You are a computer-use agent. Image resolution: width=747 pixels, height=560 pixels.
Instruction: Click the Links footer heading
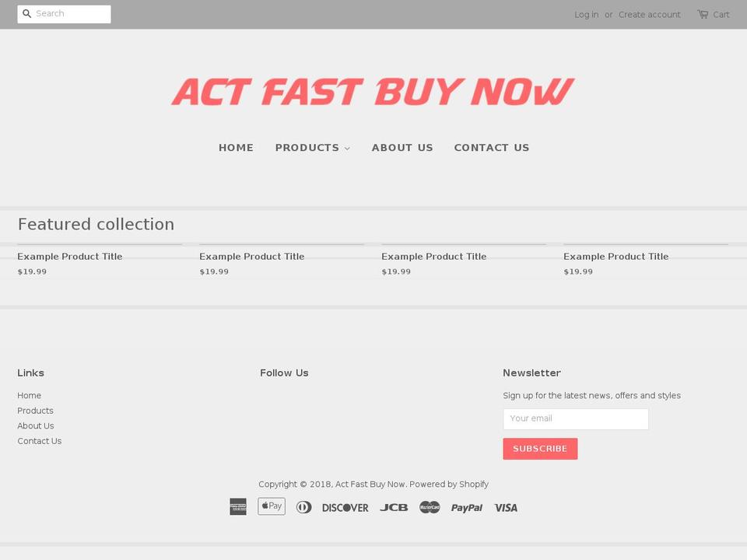click(x=30, y=373)
